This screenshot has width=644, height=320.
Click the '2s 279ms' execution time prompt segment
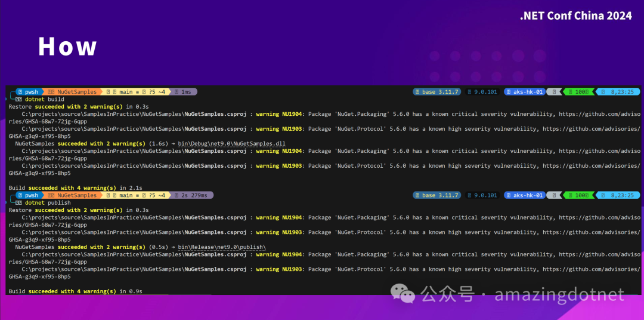(x=191, y=195)
